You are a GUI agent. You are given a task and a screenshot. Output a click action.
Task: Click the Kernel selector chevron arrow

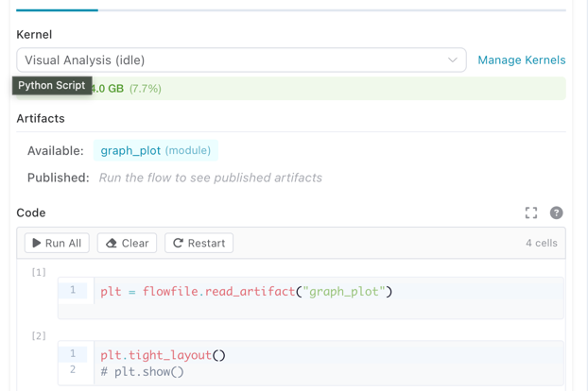point(452,60)
